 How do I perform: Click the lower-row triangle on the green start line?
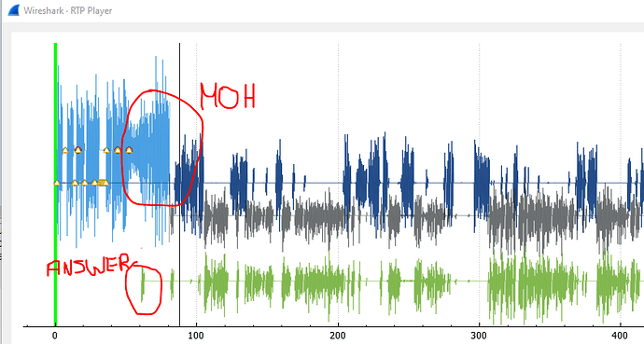click(57, 183)
